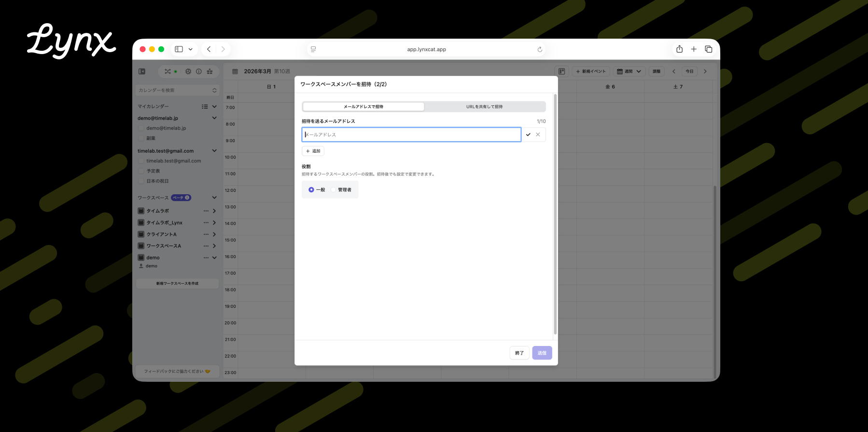Go to previous week with left chevron
The width and height of the screenshot is (868, 432).
(x=674, y=72)
